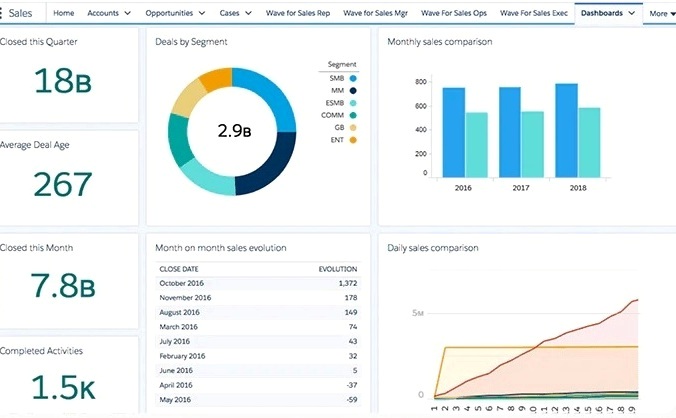Expand the Opportunities dropdown chevron
Viewport: 676px width, 418px height.
[x=202, y=13]
